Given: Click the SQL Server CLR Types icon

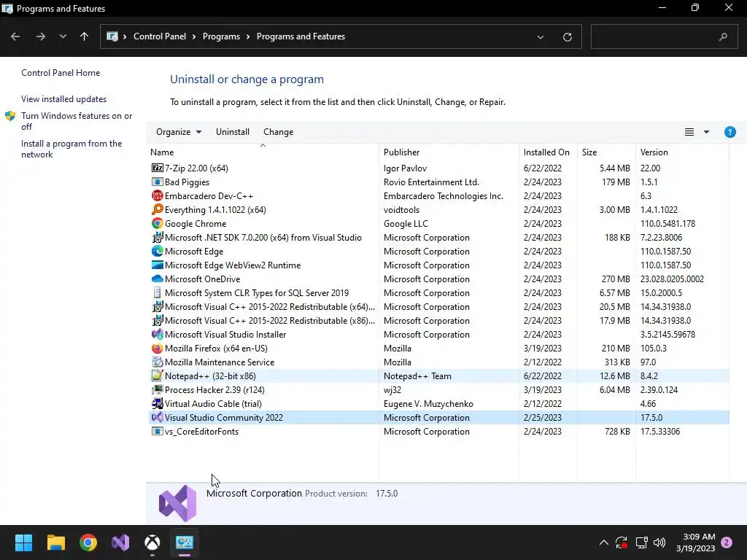Looking at the screenshot, I should pyautogui.click(x=157, y=293).
